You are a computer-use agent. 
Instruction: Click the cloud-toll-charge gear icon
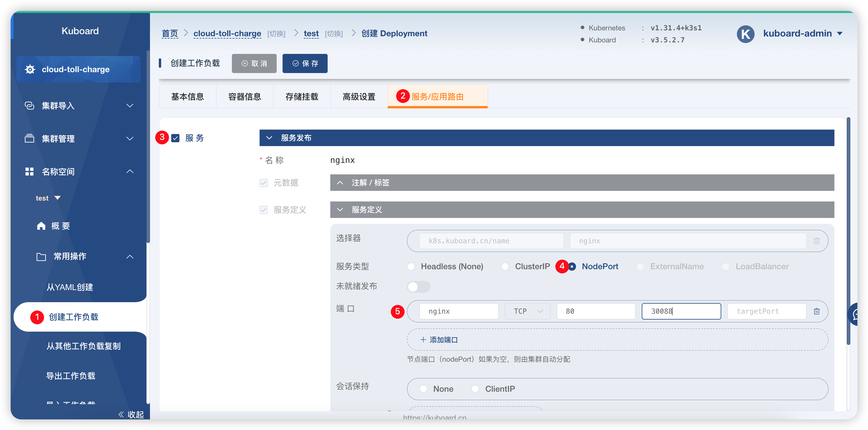(30, 70)
